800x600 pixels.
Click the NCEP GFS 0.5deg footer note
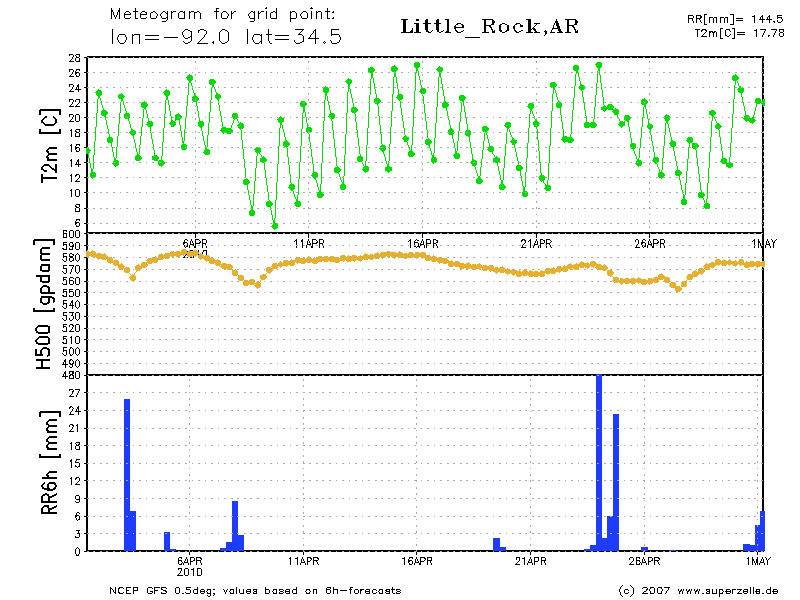(x=255, y=590)
